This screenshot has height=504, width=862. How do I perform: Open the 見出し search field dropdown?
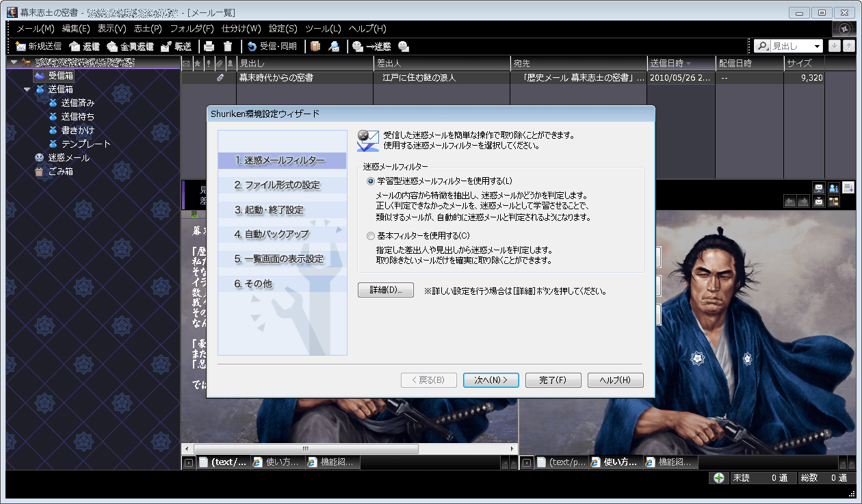[x=817, y=47]
